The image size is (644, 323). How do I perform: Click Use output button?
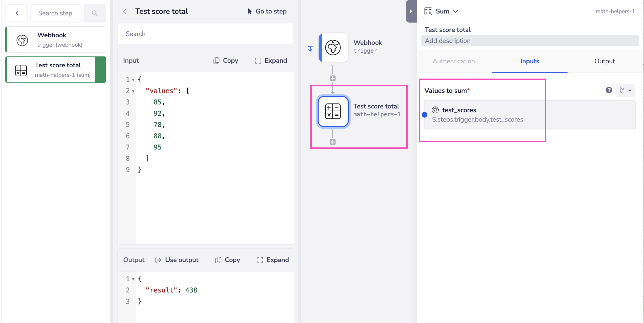[x=176, y=260]
